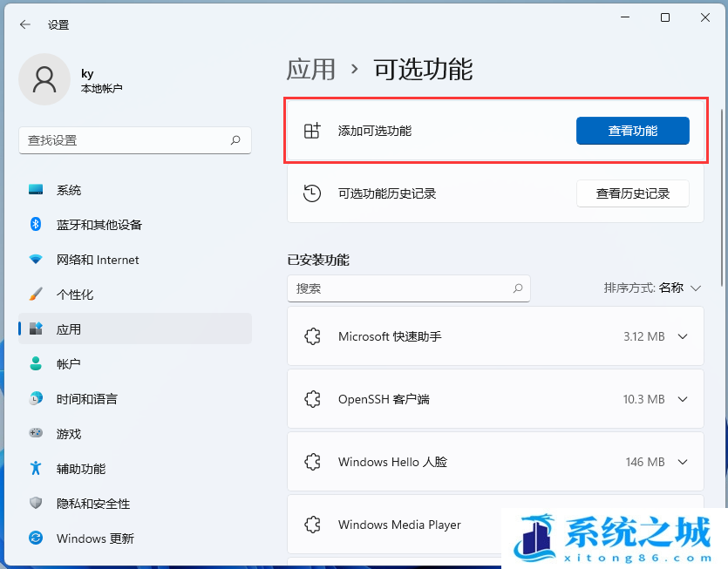Click the 帐户 person icon

(x=36, y=364)
